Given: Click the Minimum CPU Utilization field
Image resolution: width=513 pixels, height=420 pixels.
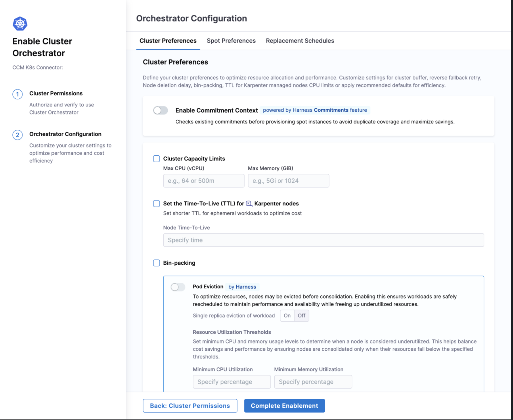Looking at the screenshot, I should (x=231, y=382).
